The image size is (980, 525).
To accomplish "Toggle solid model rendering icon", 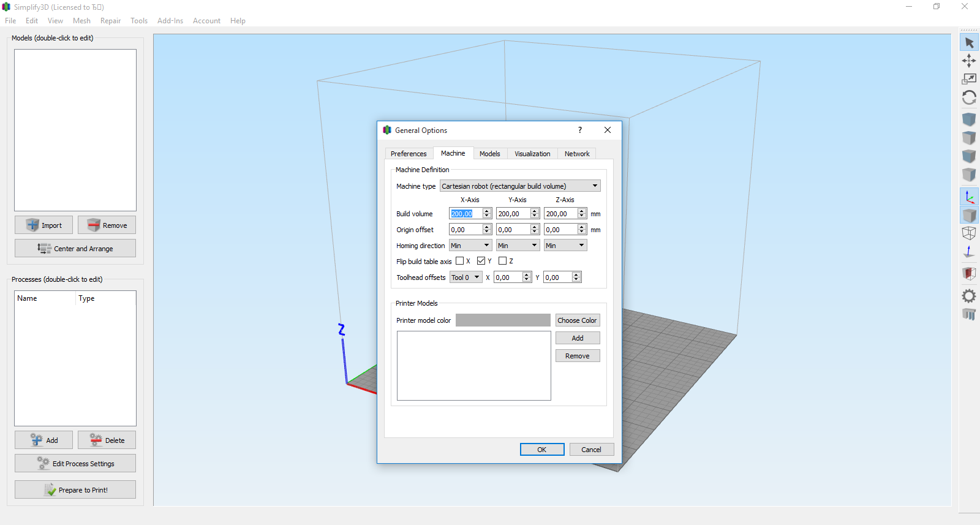I will tap(969, 215).
